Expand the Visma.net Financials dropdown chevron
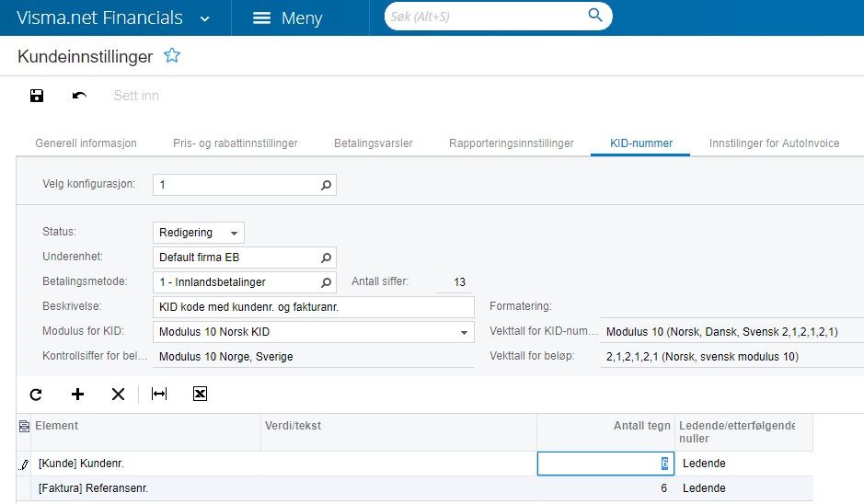864x504 pixels. 205,19
